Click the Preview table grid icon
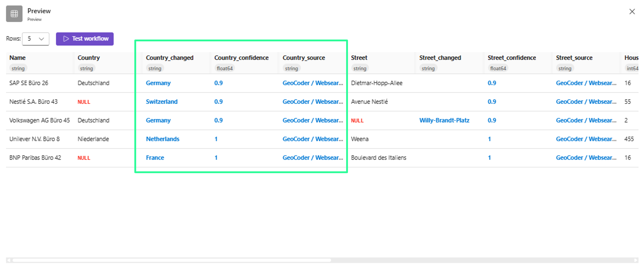The width and height of the screenshot is (644, 269). click(14, 14)
